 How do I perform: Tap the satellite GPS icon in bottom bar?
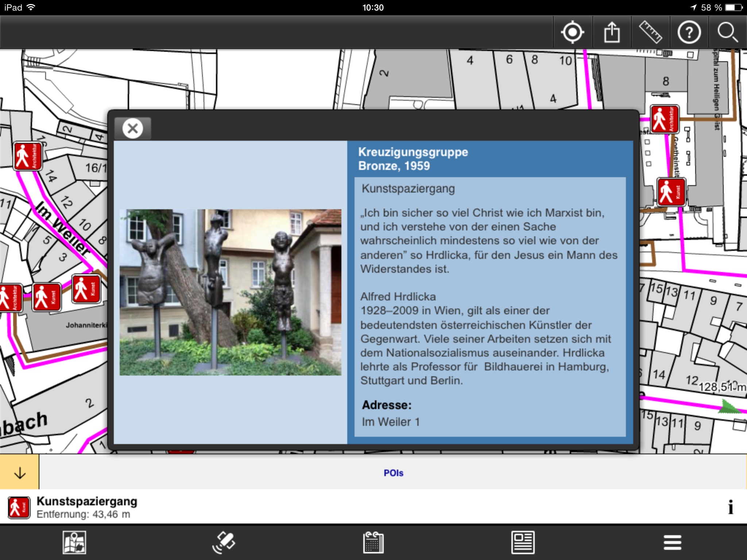224,542
